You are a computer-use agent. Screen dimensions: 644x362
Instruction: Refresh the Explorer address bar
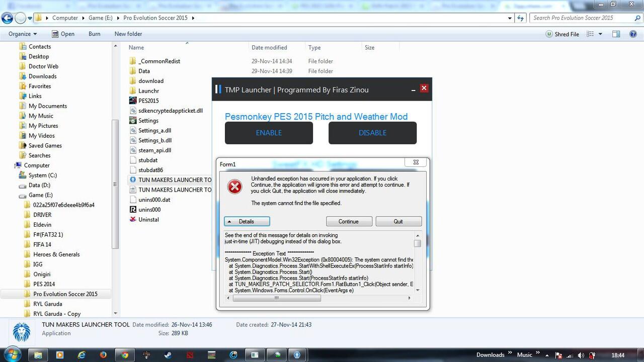point(521,18)
